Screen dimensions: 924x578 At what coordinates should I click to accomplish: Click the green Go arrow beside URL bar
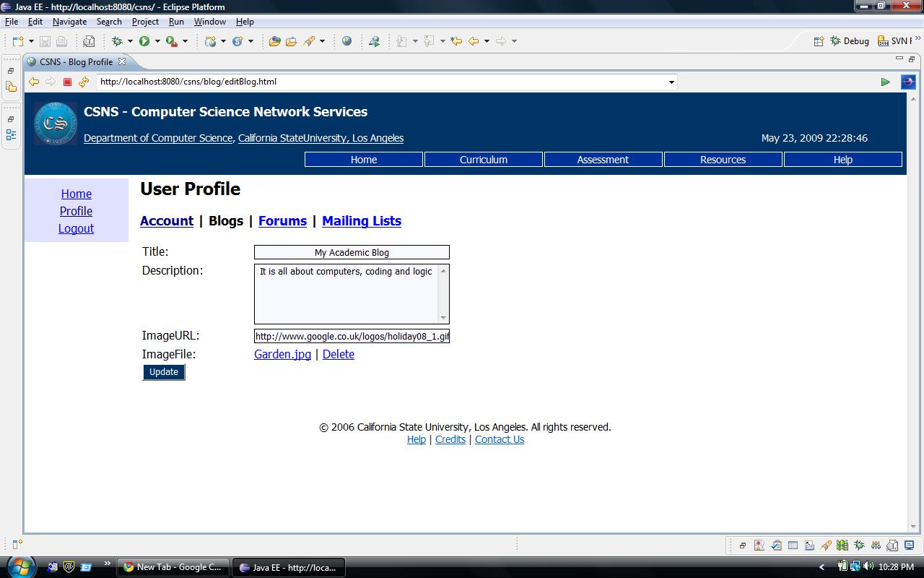tap(885, 82)
